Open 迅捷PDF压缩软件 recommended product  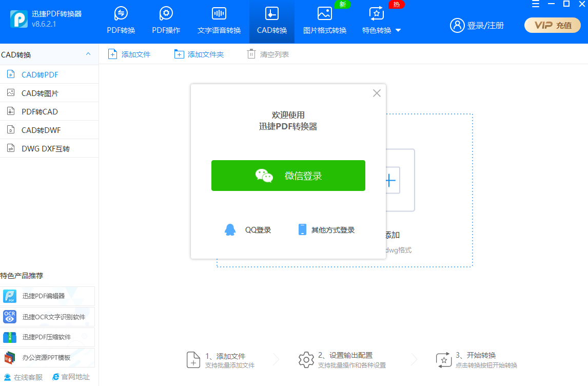(x=47, y=337)
